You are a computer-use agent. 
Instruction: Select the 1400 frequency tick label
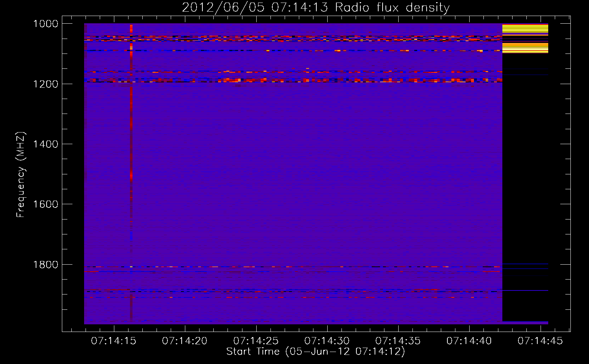tap(46, 144)
